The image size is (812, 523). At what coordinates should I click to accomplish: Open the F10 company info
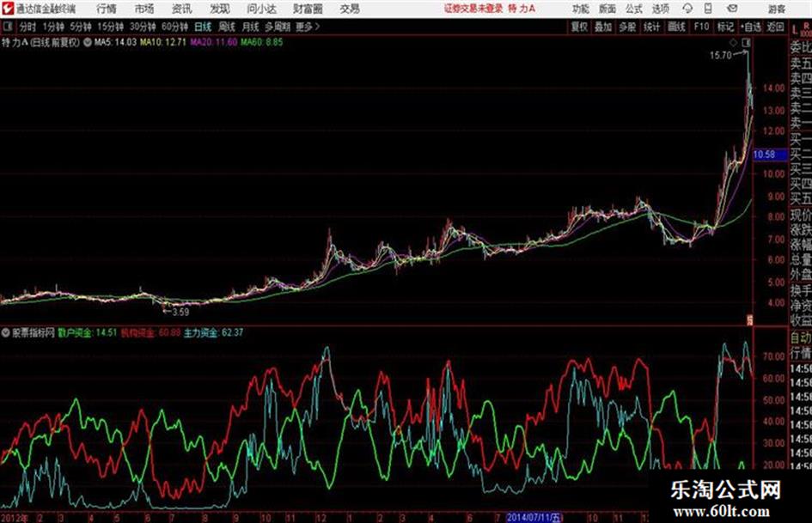[701, 27]
